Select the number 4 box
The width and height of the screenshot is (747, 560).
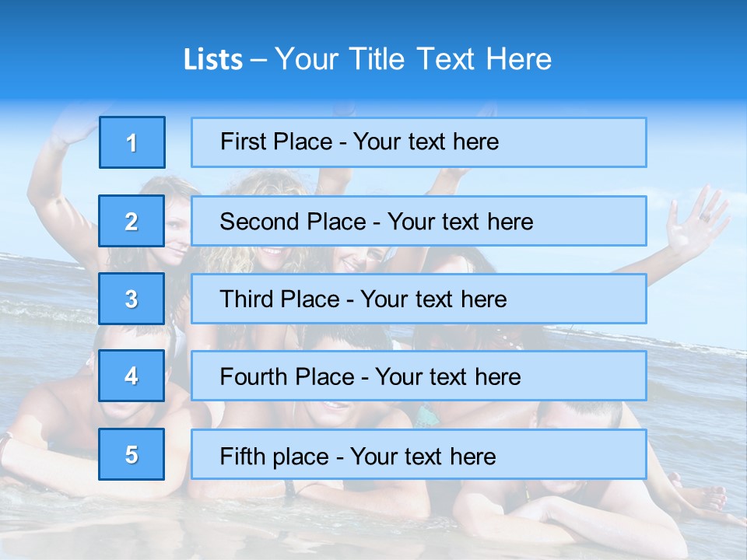[x=132, y=376]
